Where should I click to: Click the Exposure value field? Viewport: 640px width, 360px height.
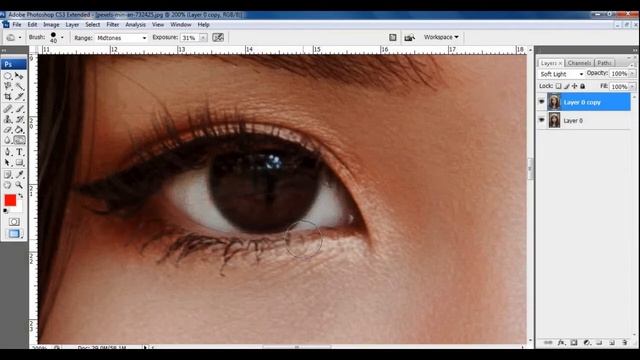point(189,38)
